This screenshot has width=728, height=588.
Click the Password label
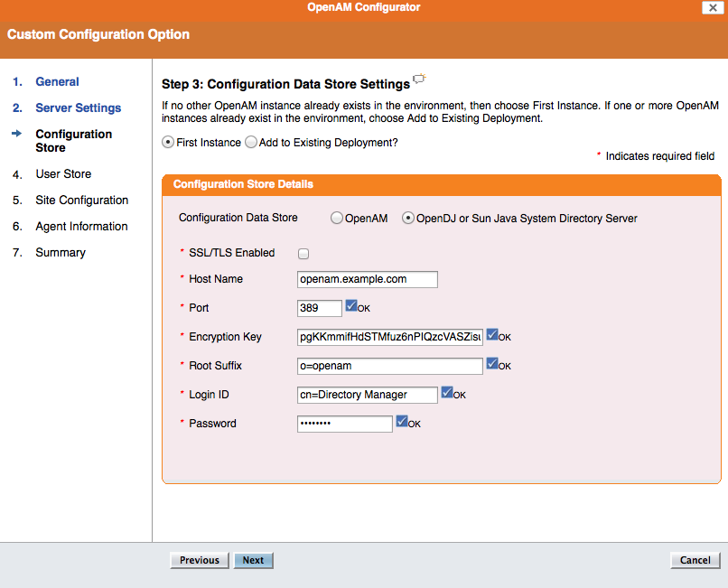pos(212,423)
